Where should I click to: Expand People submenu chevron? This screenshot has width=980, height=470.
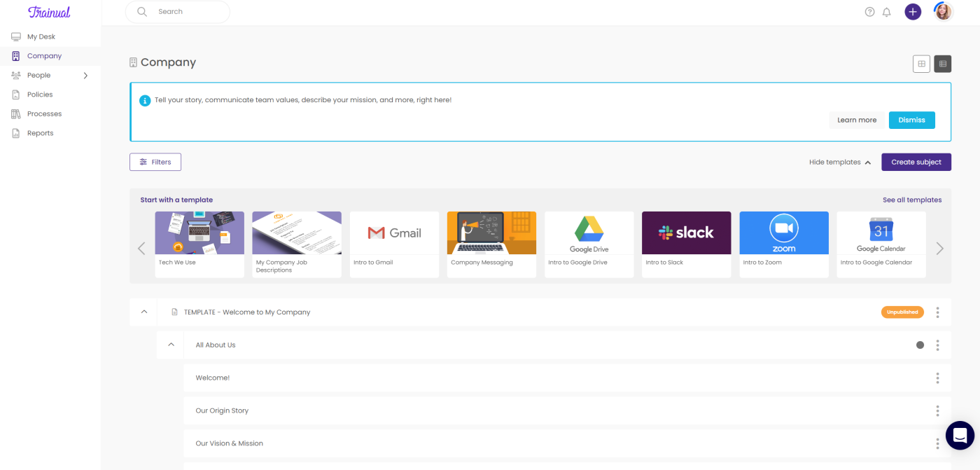[x=85, y=75]
